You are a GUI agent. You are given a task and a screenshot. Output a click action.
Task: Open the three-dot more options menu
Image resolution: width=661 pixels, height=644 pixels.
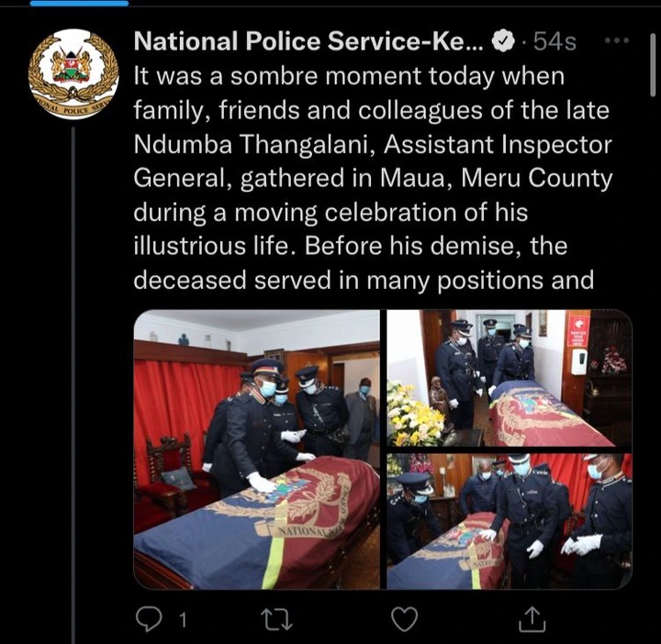tap(617, 41)
